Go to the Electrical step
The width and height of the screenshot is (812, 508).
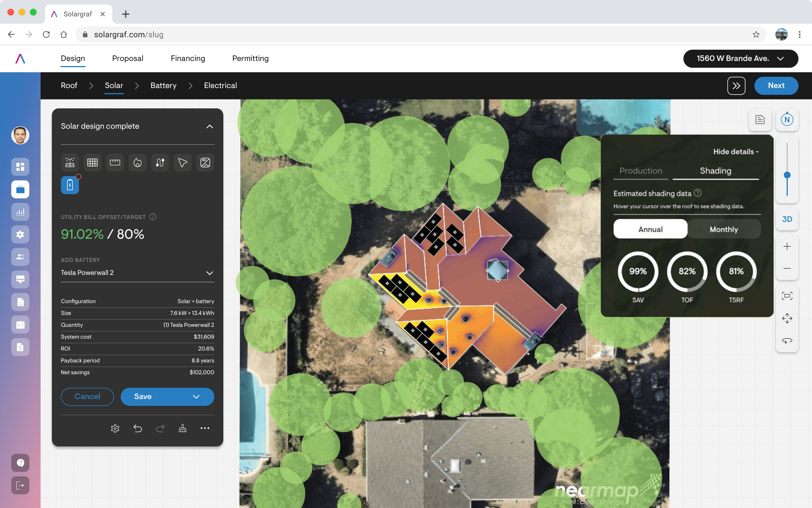coord(220,85)
